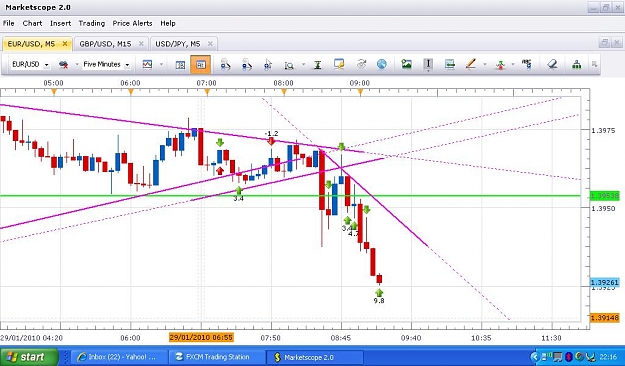Click the greyed refresh arrows icon
Image resolution: width=625 pixels, height=366 pixels.
tap(361, 64)
